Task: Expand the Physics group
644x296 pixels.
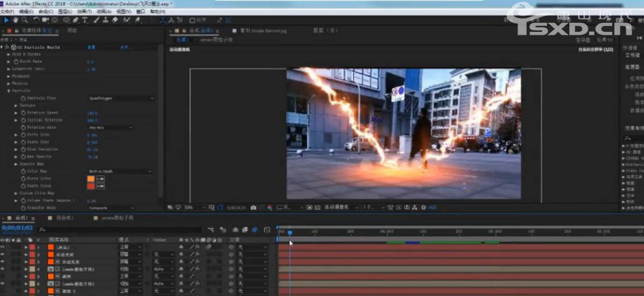Action: (9, 84)
